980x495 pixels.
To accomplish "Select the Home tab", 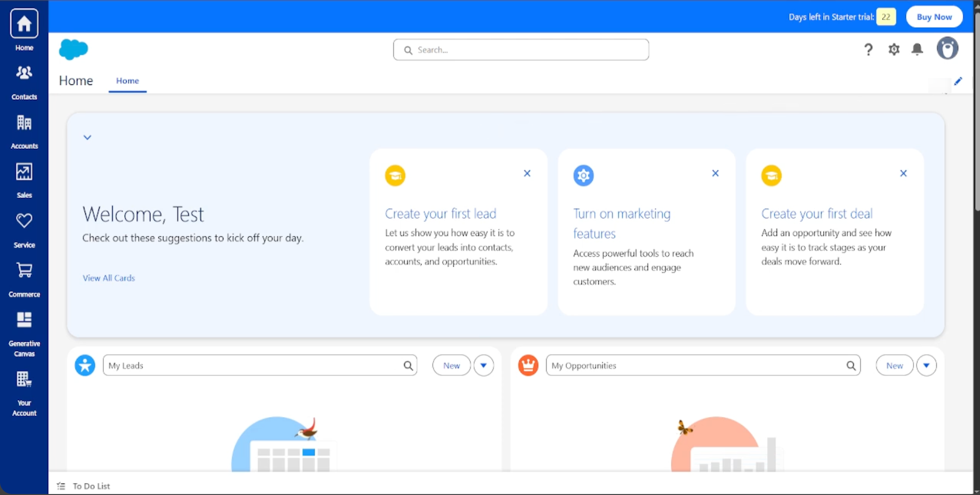I will click(x=128, y=81).
